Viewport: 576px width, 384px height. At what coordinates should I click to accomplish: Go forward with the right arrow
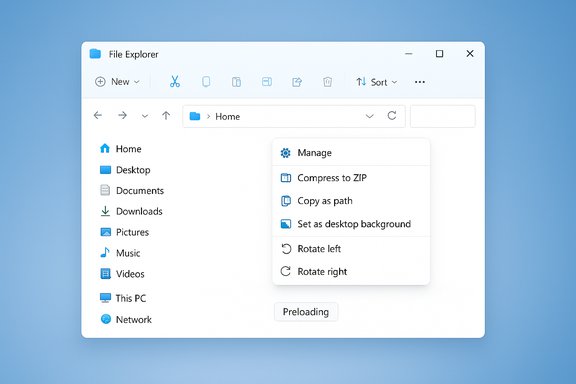(x=122, y=115)
